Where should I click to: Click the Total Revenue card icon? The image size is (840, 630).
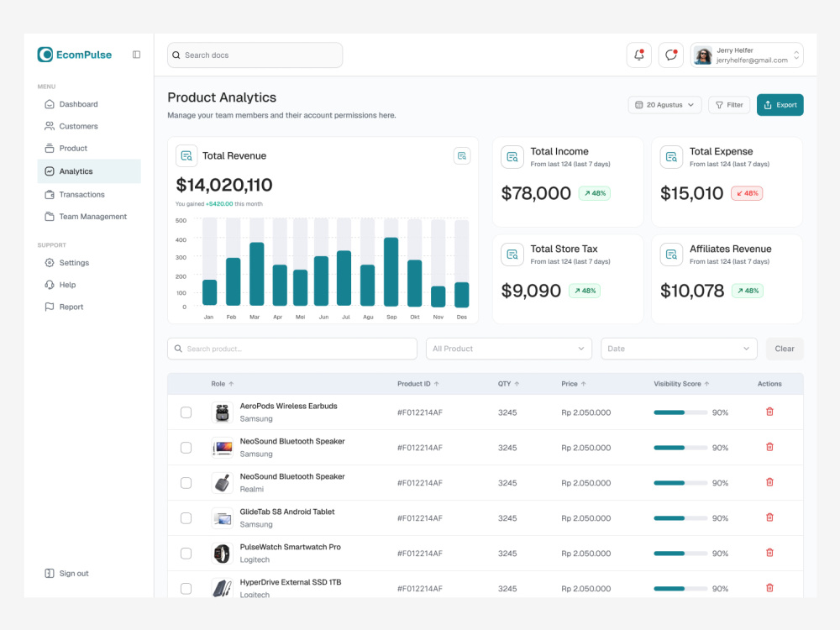tap(186, 156)
